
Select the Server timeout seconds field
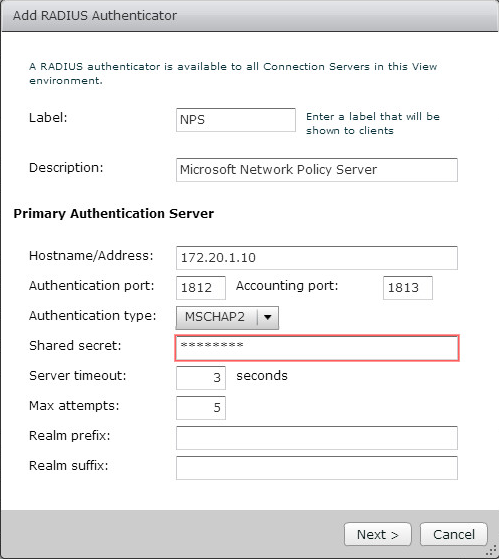201,378
